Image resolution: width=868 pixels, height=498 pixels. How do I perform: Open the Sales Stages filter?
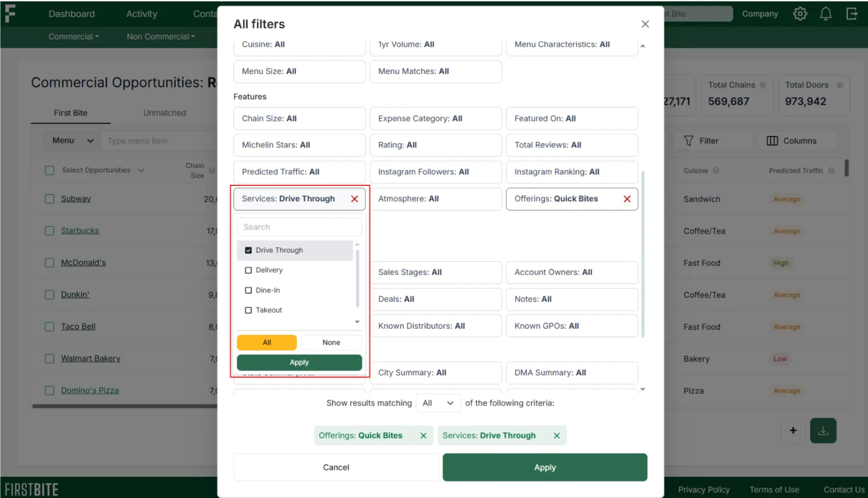[x=436, y=272]
